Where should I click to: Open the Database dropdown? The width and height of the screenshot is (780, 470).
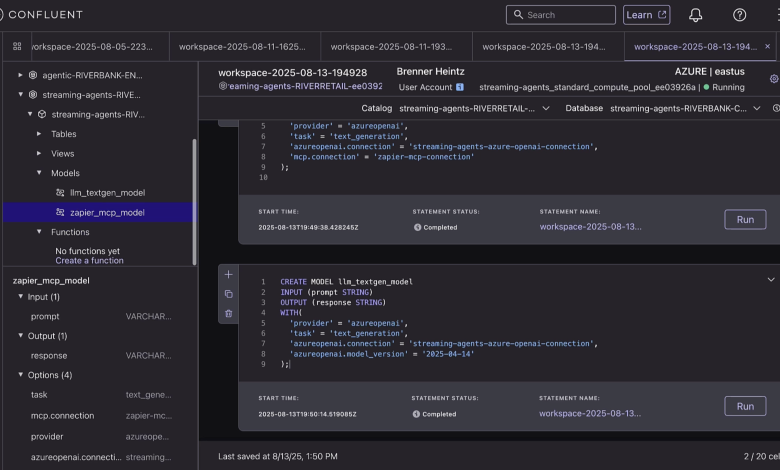(685, 108)
